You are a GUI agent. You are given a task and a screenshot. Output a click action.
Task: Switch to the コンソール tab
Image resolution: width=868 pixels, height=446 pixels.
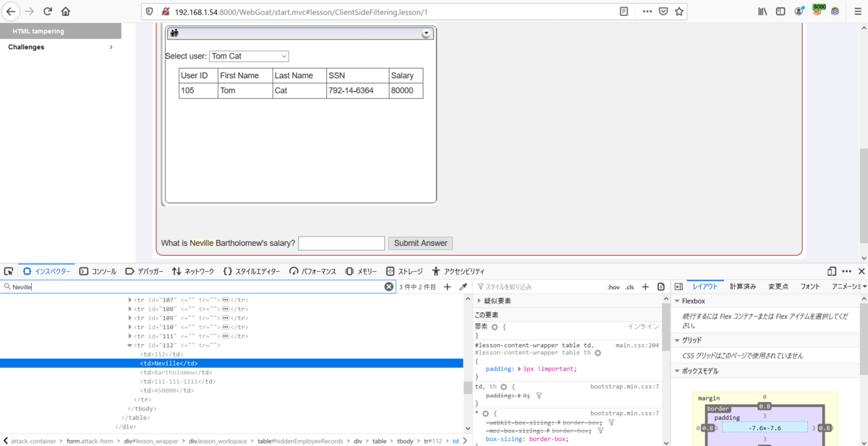tap(98, 272)
